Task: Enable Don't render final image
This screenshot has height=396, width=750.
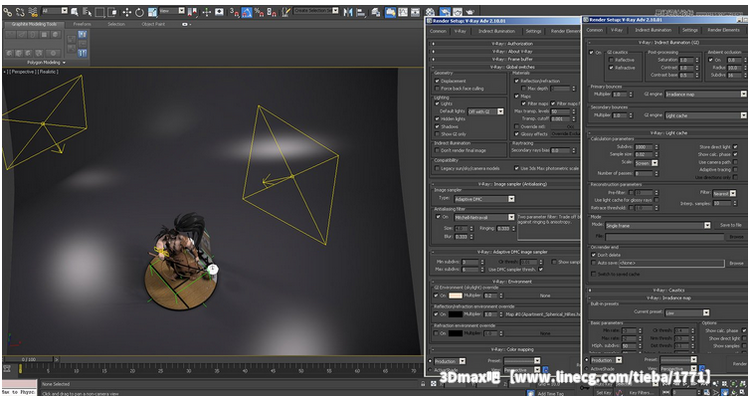Action: click(437, 150)
